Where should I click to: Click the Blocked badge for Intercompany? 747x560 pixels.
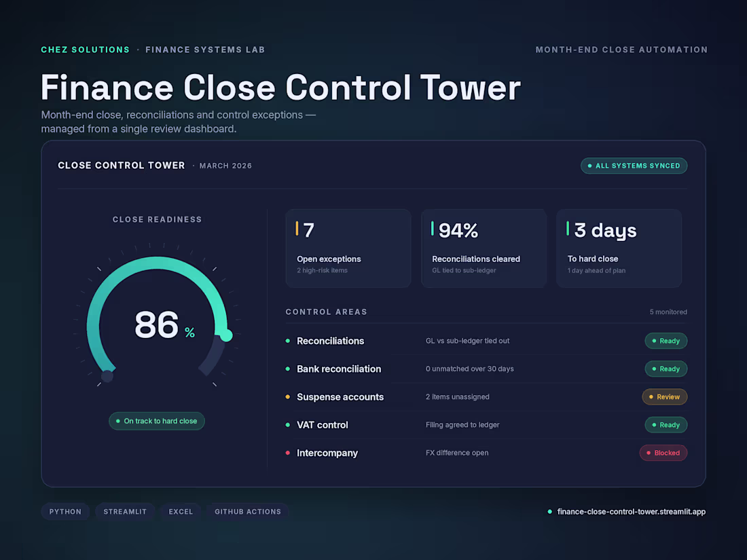point(663,453)
